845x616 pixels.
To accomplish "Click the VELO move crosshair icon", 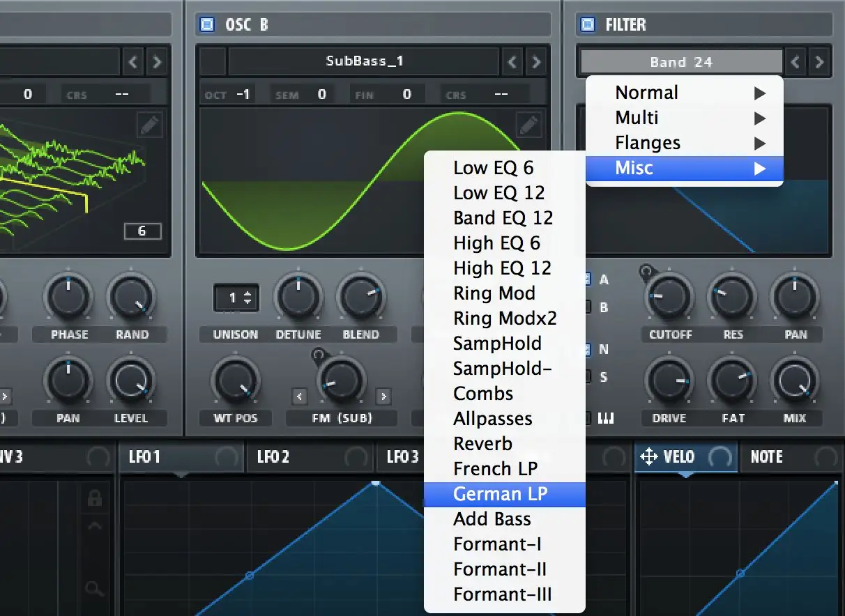I will [x=648, y=457].
